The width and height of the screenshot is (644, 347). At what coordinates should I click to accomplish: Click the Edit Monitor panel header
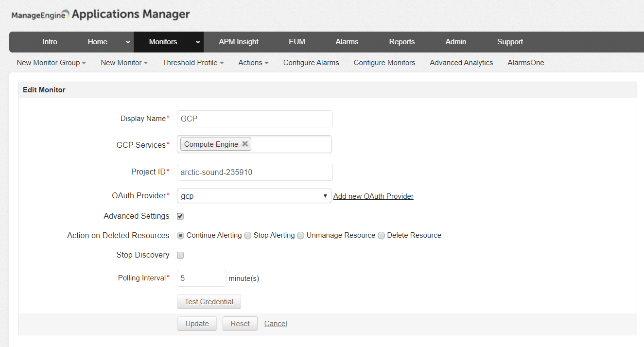click(328, 90)
